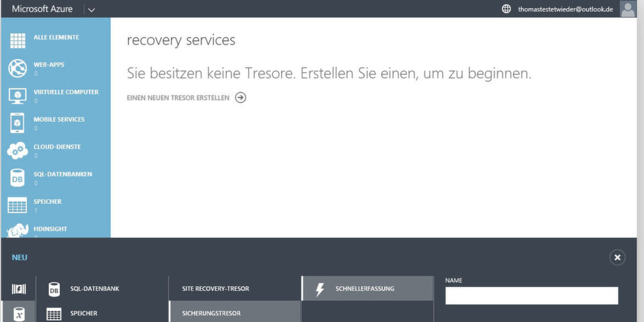Select the SQL-Datenbanken DB cylinder icon

[17, 178]
